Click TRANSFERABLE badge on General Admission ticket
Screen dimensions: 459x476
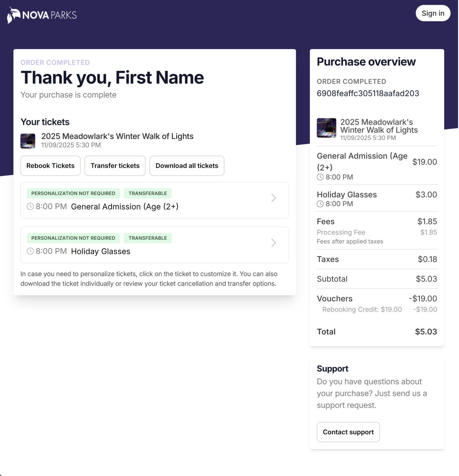coord(148,194)
